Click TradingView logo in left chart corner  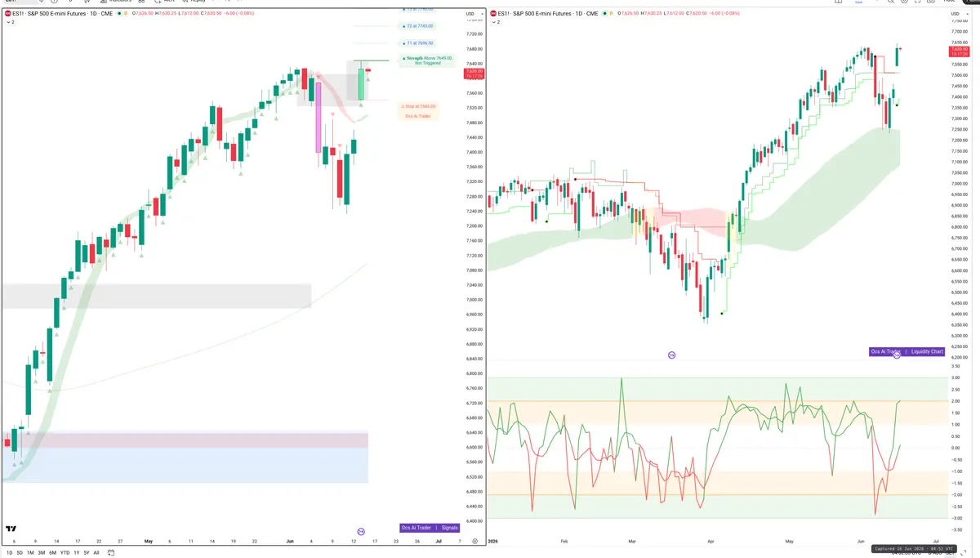(x=11, y=529)
